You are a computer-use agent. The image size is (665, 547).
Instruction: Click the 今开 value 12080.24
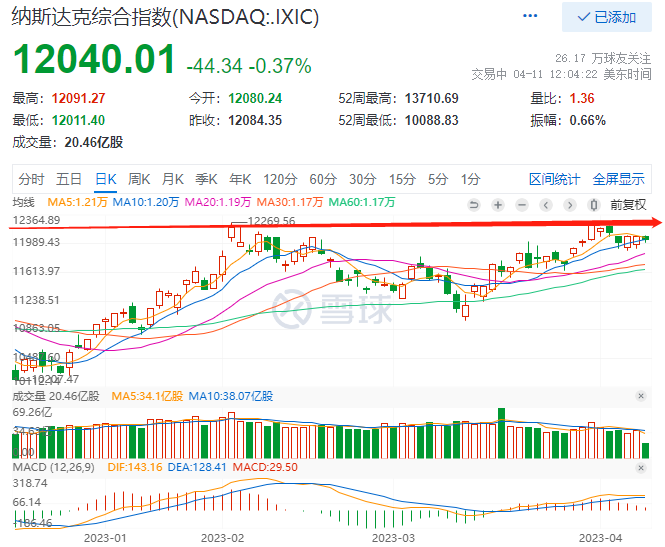[x=255, y=98]
